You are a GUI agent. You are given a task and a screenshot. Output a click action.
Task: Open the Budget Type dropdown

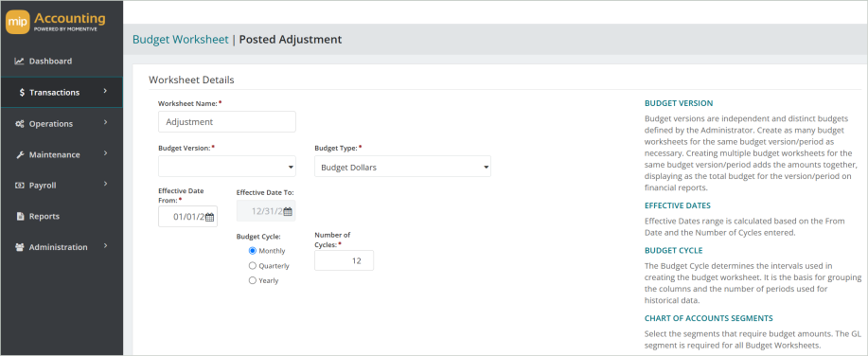pyautogui.click(x=402, y=166)
